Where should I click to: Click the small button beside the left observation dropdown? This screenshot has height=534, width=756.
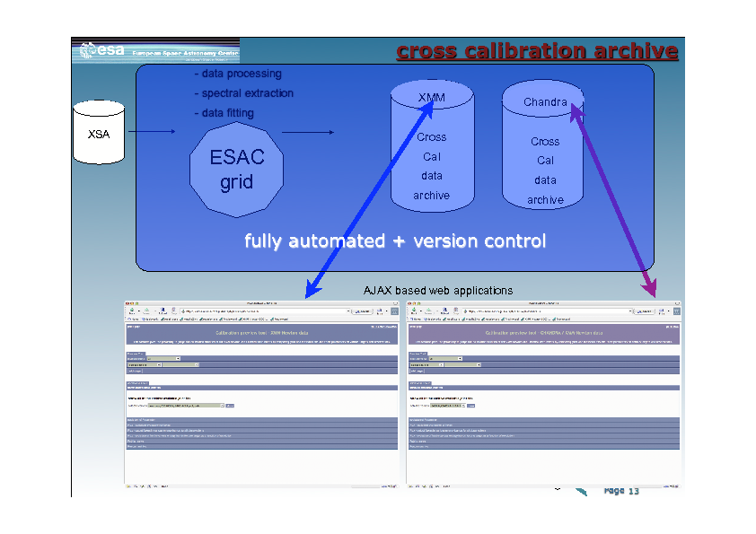(x=230, y=406)
